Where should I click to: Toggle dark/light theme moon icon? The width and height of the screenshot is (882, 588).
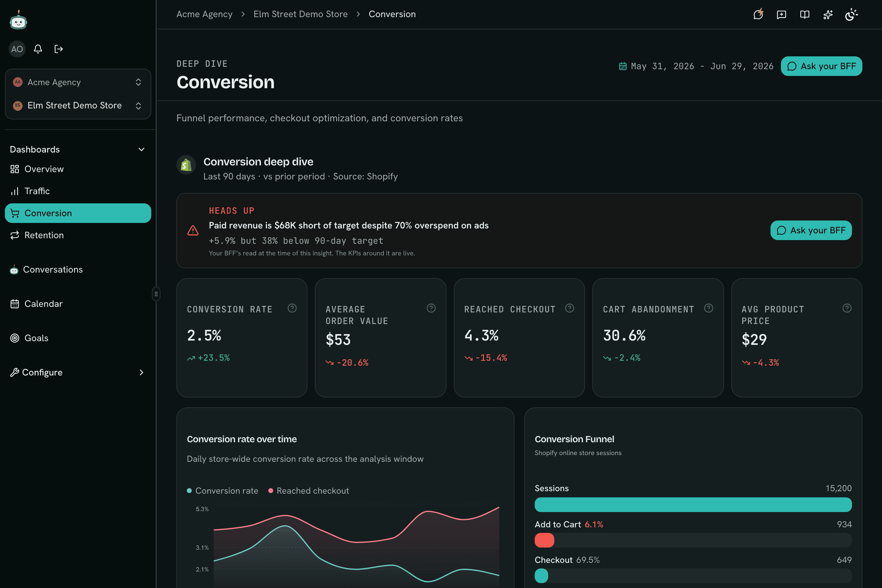pos(851,14)
